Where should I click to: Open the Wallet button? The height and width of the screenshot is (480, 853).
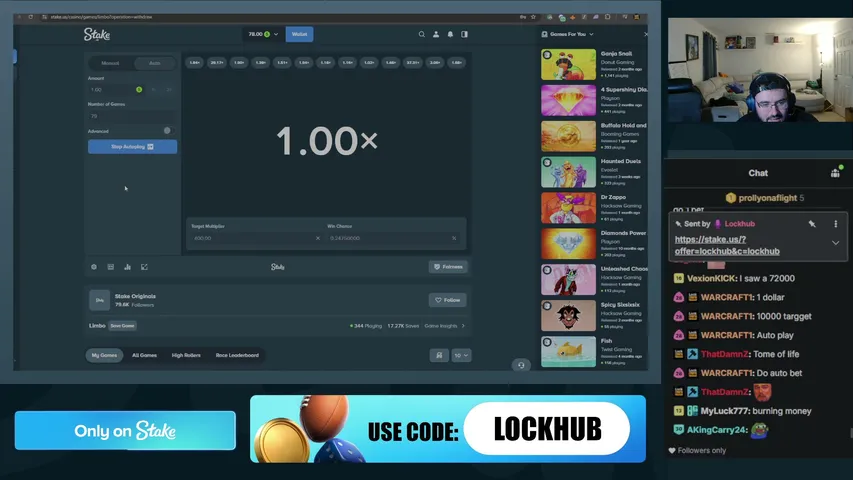coord(299,34)
